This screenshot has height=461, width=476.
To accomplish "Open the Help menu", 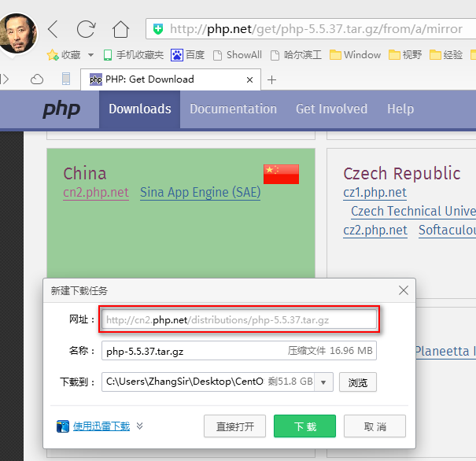I will [x=400, y=109].
